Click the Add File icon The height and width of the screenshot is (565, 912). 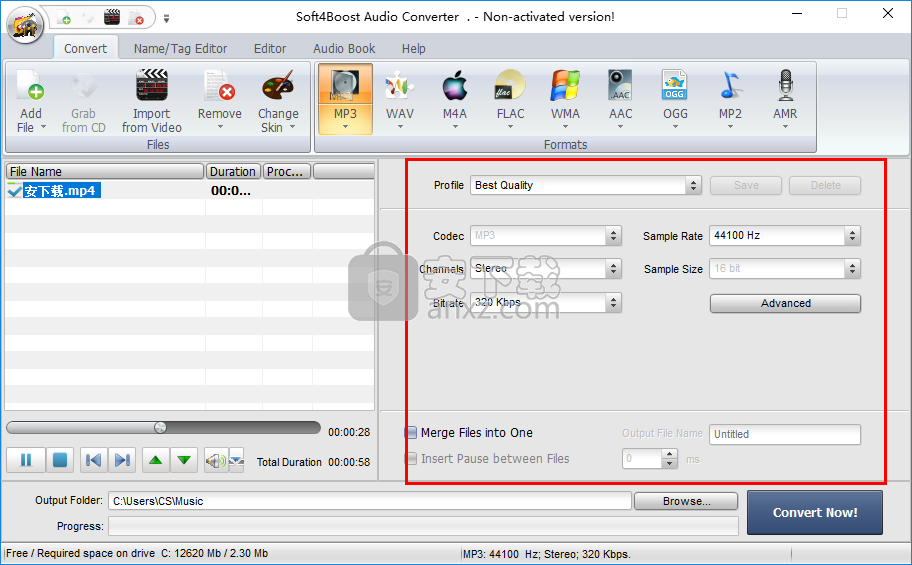point(31,86)
